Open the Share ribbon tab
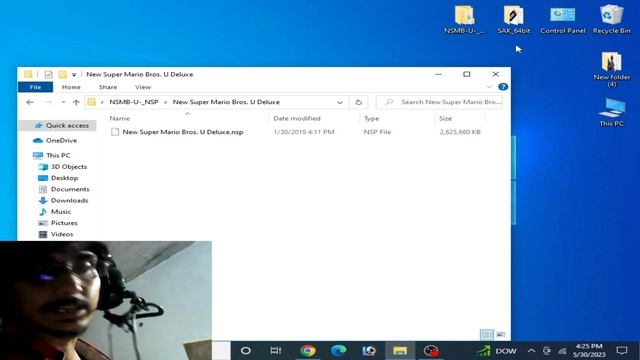 [108, 87]
